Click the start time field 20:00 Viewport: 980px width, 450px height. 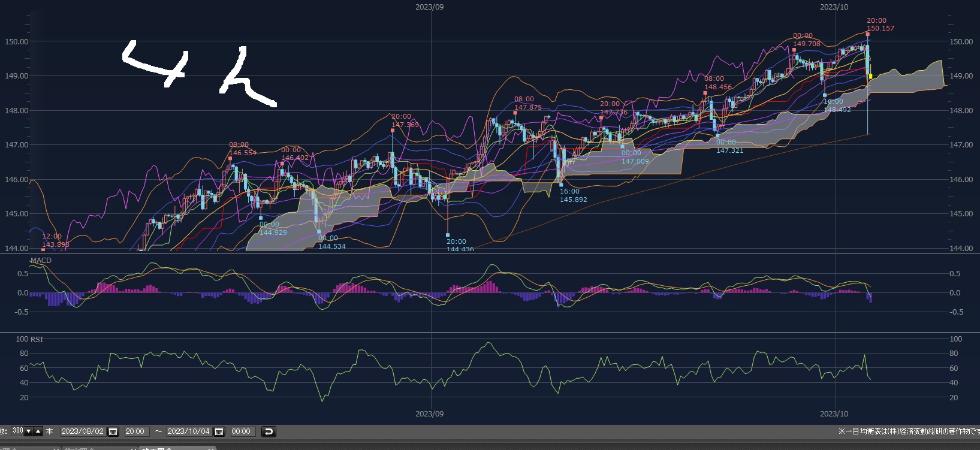(x=135, y=431)
